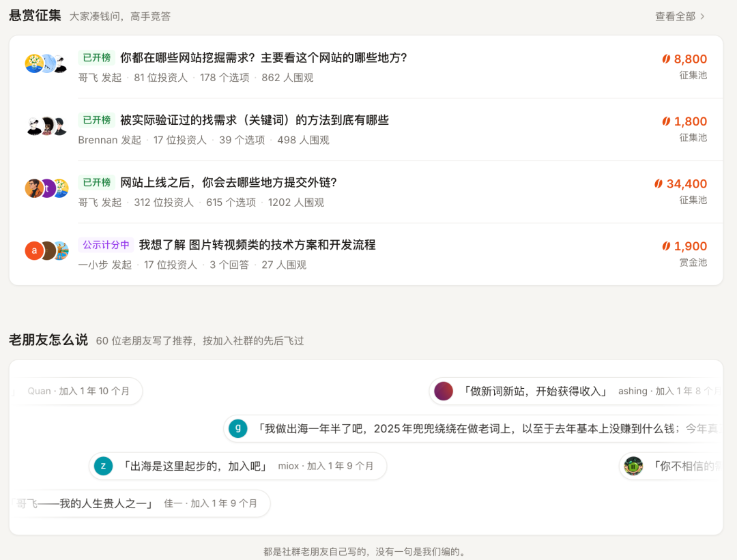Click 39 个选项 text
Image resolution: width=737 pixels, height=560 pixels.
pyautogui.click(x=242, y=140)
